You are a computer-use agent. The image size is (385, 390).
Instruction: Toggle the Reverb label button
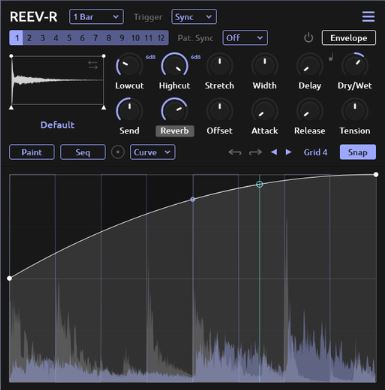point(175,131)
